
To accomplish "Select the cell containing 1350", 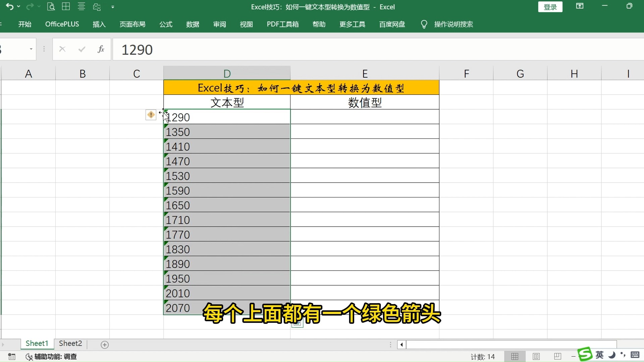I will pyautogui.click(x=227, y=132).
